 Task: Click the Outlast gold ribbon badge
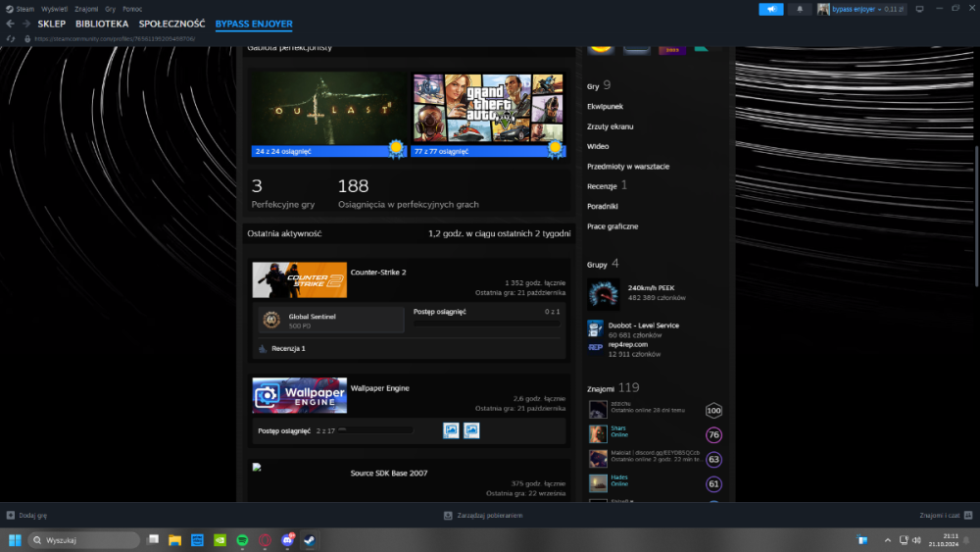tap(396, 149)
